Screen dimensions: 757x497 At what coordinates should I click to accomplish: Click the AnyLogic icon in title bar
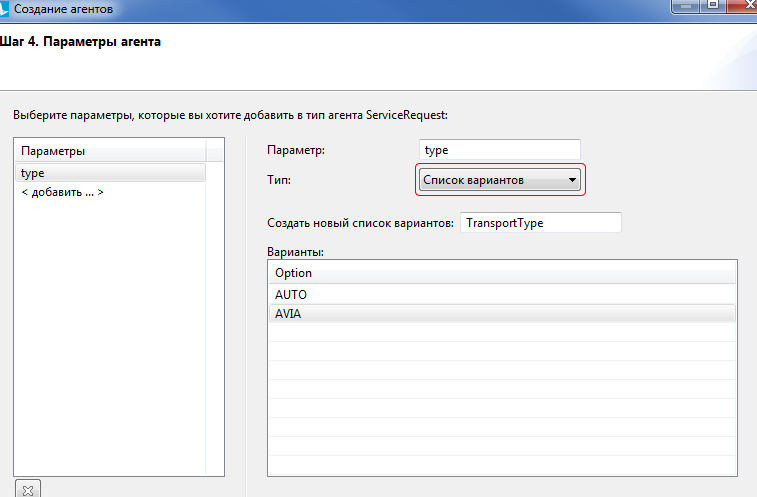click(5, 8)
